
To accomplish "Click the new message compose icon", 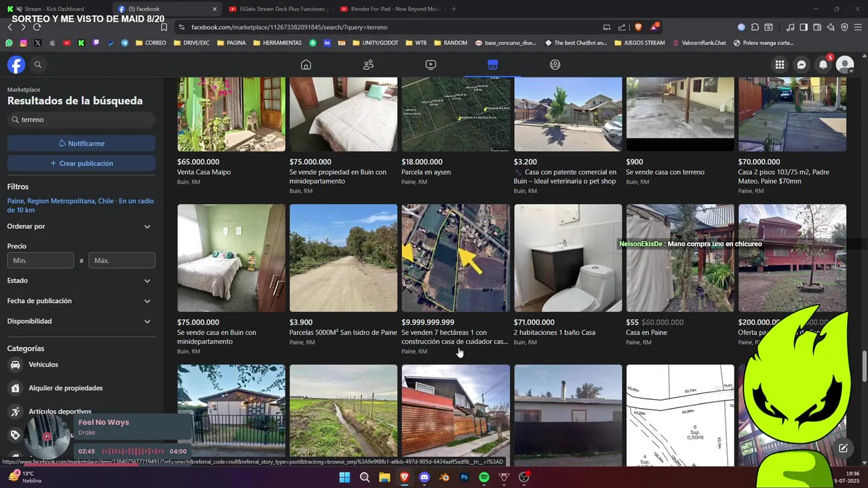I will (x=843, y=448).
